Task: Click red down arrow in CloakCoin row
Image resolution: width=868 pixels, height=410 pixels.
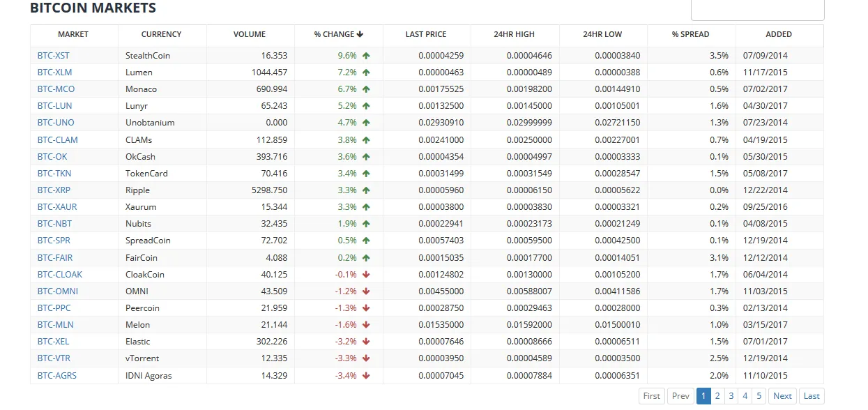Action: pyautogui.click(x=366, y=274)
